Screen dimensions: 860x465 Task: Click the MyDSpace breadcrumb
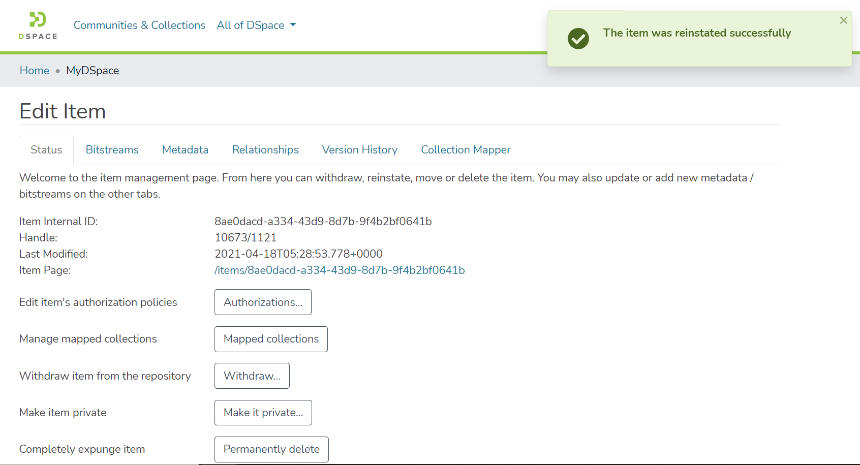92,70
